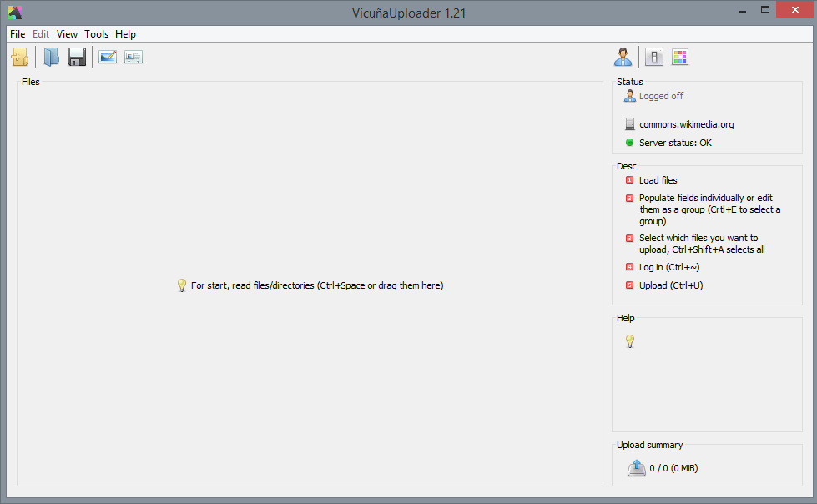Open the Tools menu

pos(97,34)
